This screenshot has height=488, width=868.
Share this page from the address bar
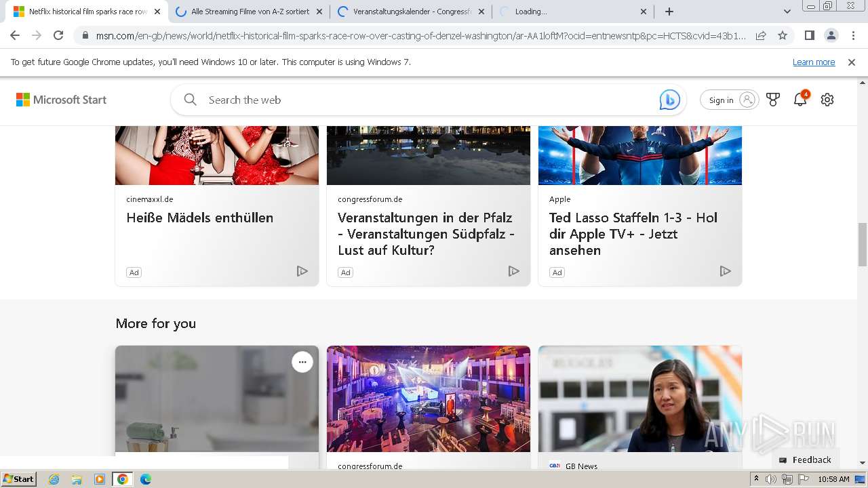pyautogui.click(x=761, y=35)
